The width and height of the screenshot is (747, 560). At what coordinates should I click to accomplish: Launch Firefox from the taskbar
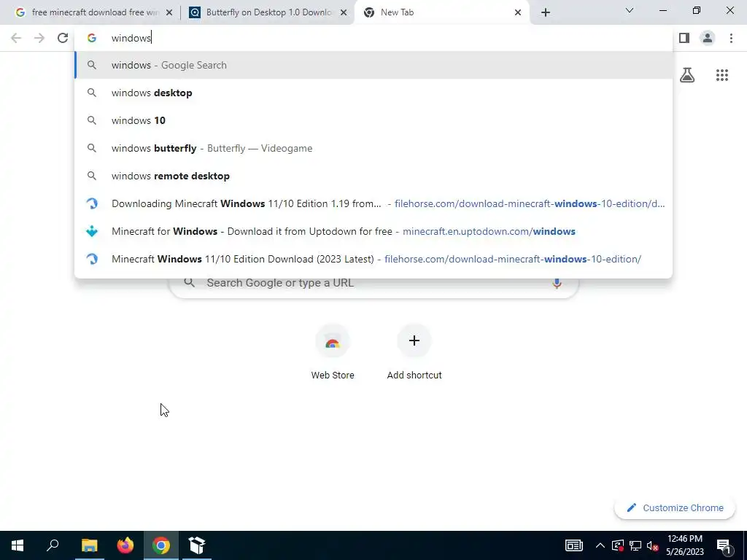tap(125, 545)
